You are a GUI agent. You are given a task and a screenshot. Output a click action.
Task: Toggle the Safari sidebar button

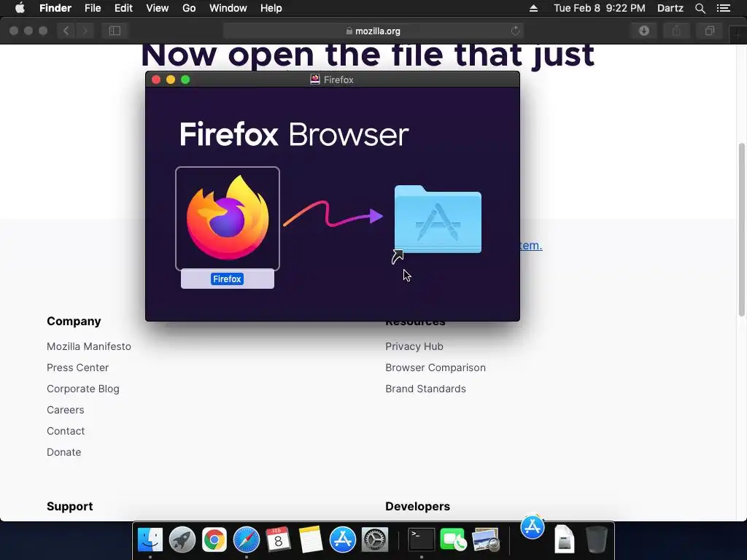(115, 31)
